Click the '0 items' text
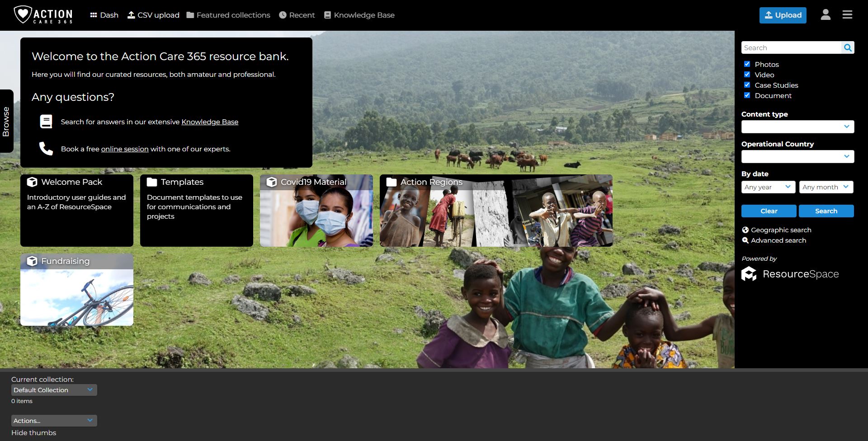This screenshot has height=441, width=868. click(x=22, y=401)
